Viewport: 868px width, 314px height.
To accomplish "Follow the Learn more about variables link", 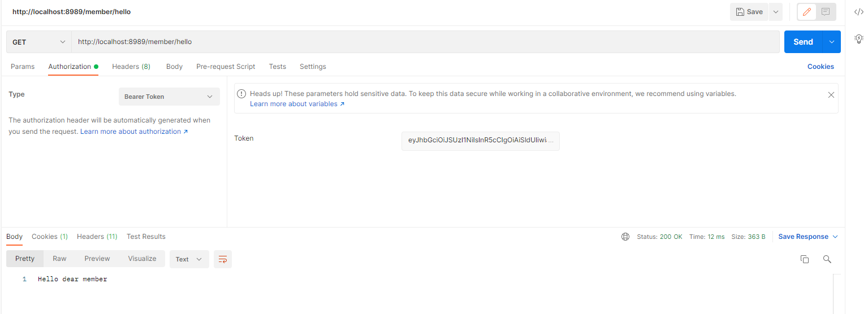I will click(297, 104).
